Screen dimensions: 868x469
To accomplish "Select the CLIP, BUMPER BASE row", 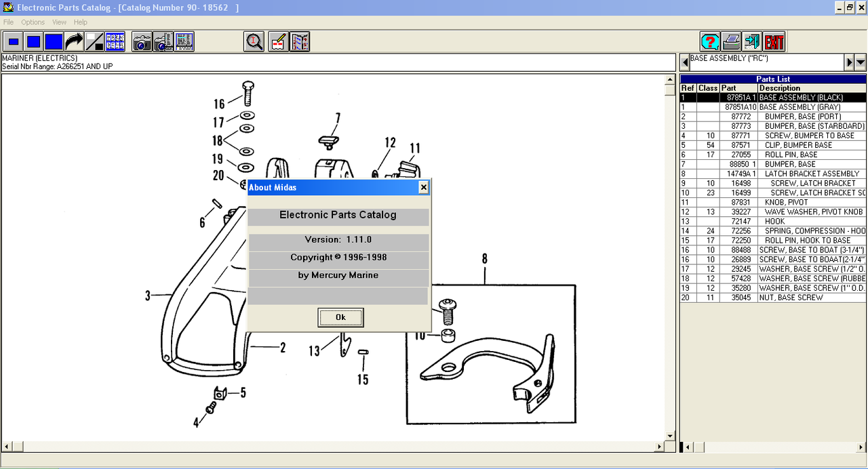I will point(773,145).
